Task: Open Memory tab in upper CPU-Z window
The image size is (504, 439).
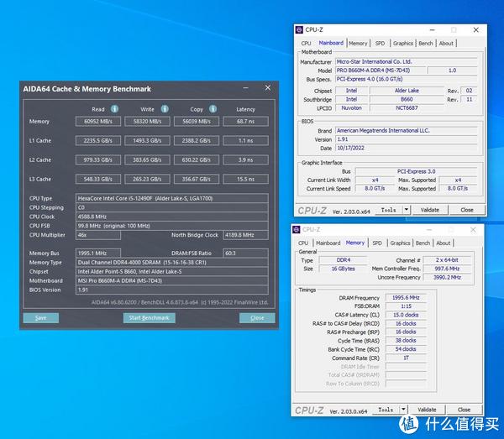Action: tap(358, 44)
